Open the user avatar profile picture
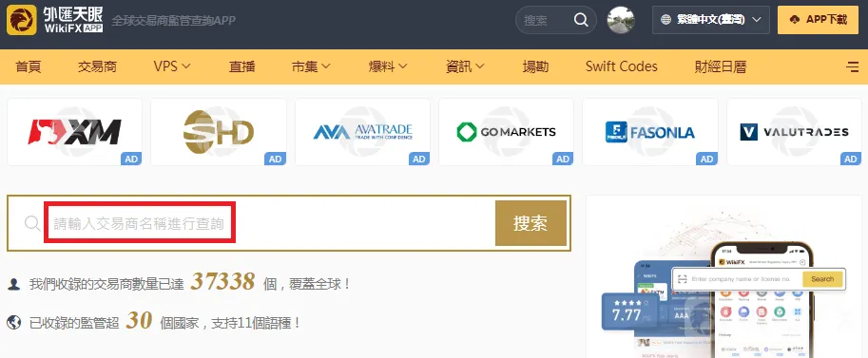868x358 pixels. (621, 20)
